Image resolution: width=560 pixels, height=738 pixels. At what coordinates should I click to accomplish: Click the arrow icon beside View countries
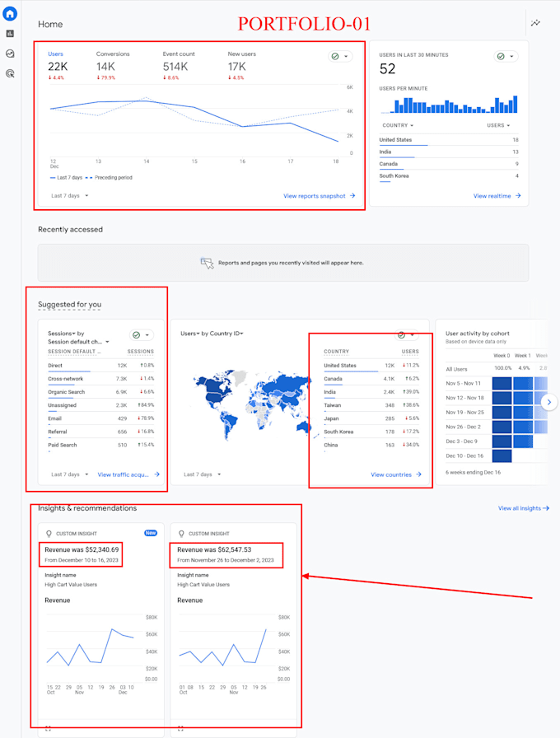click(x=419, y=474)
